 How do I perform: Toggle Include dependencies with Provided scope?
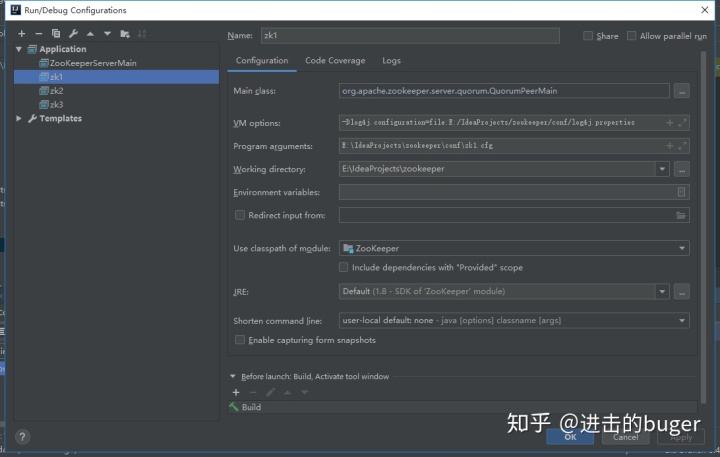pos(343,267)
